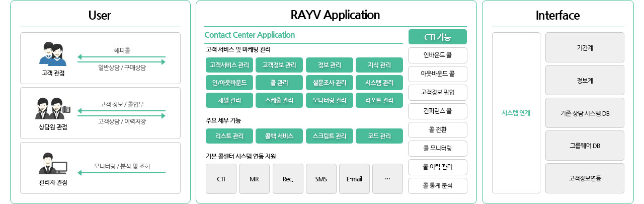Choose the 콜 관리 button

point(279,83)
